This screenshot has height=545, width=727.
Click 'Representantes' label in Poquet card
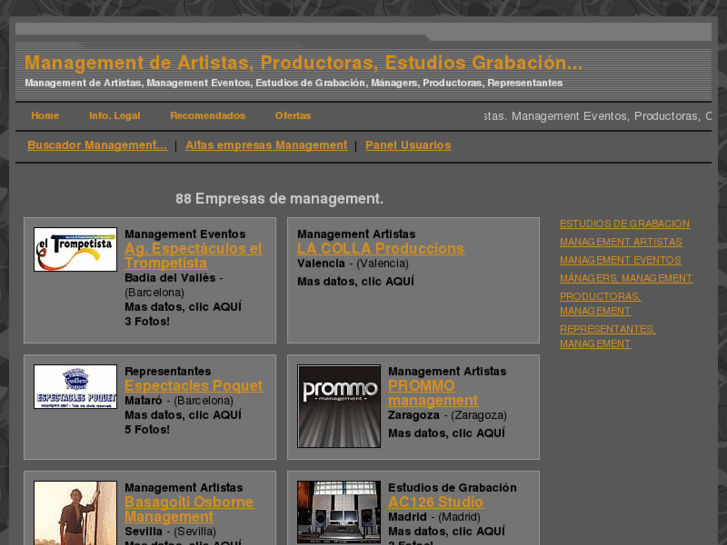pyautogui.click(x=168, y=372)
